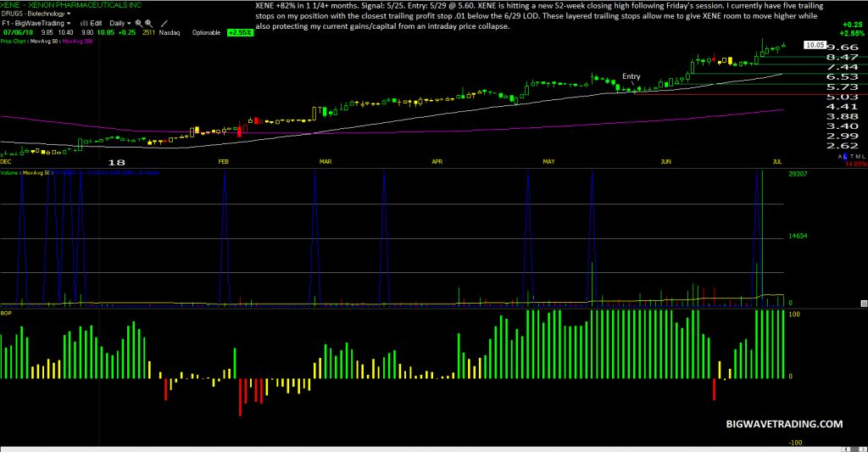Click the MovAvg 200 legend label
Image resolution: width=868 pixels, height=452 pixels.
click(x=77, y=42)
